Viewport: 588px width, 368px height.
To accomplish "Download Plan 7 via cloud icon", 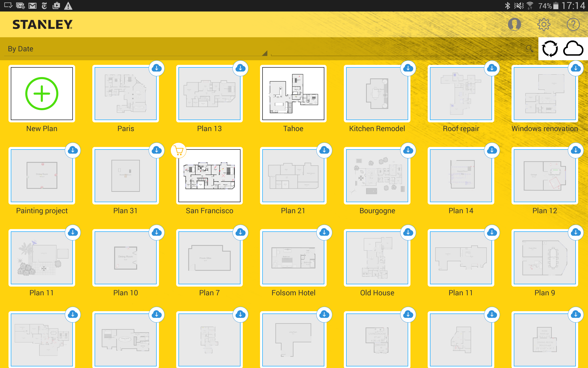I will coord(240,233).
